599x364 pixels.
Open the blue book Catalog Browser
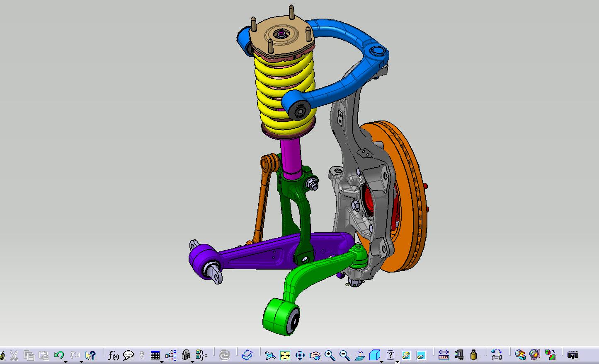(x=247, y=355)
